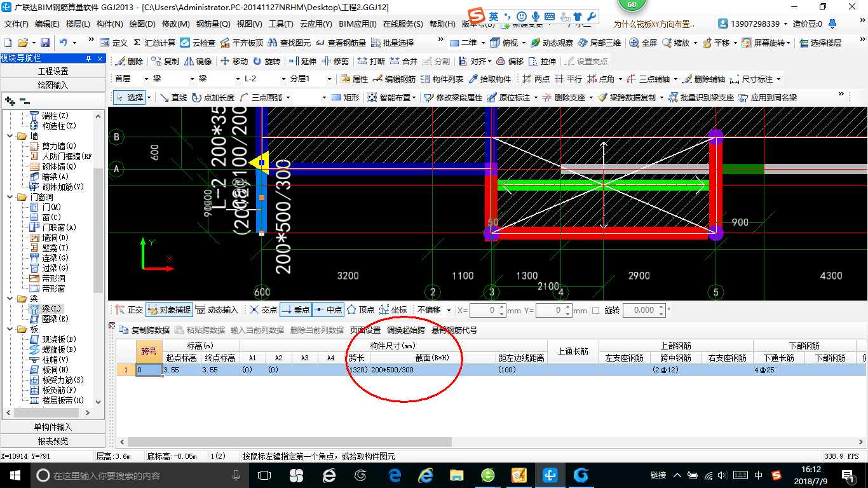
Task: Open 帮助(H) menu
Action: click(x=442, y=24)
